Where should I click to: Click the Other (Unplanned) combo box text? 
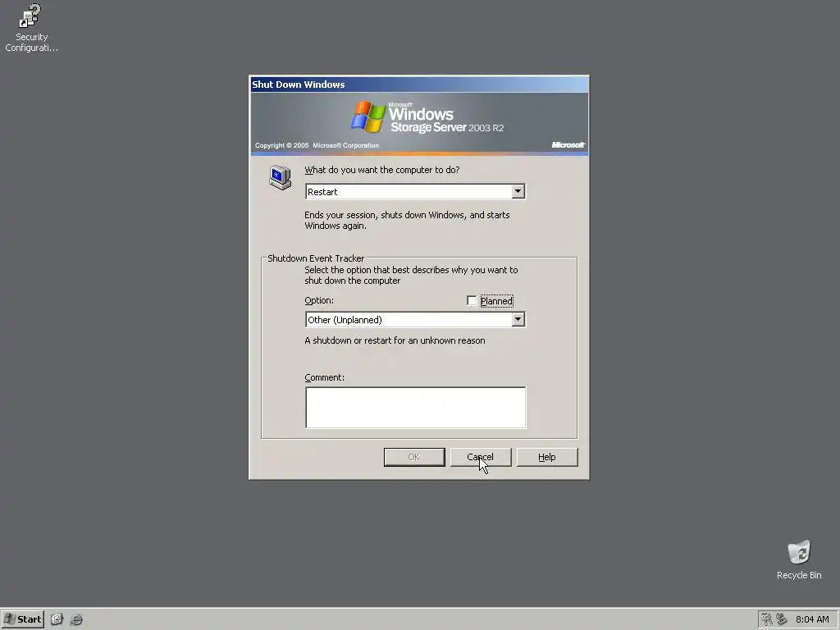point(345,320)
